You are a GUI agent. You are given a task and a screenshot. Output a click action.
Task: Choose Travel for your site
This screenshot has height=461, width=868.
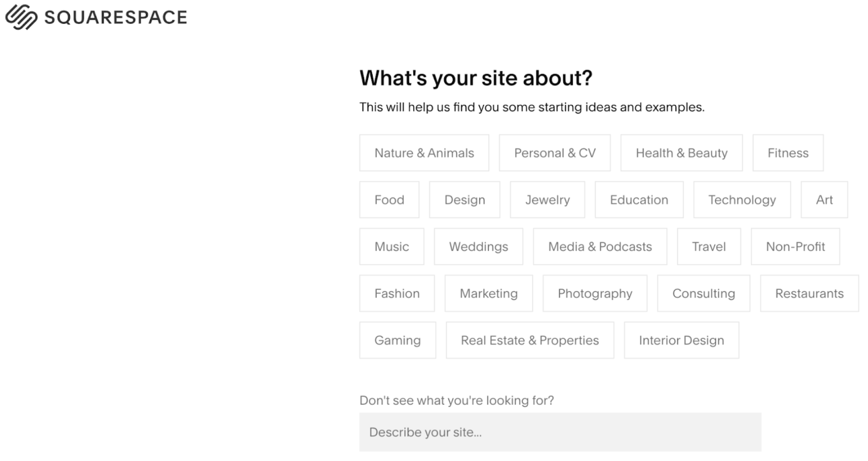pos(709,247)
